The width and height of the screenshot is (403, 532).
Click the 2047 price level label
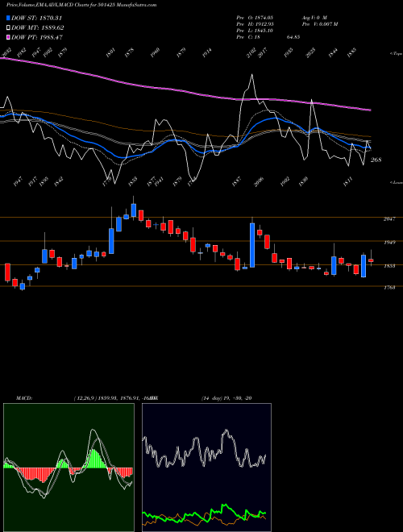pos(389,219)
